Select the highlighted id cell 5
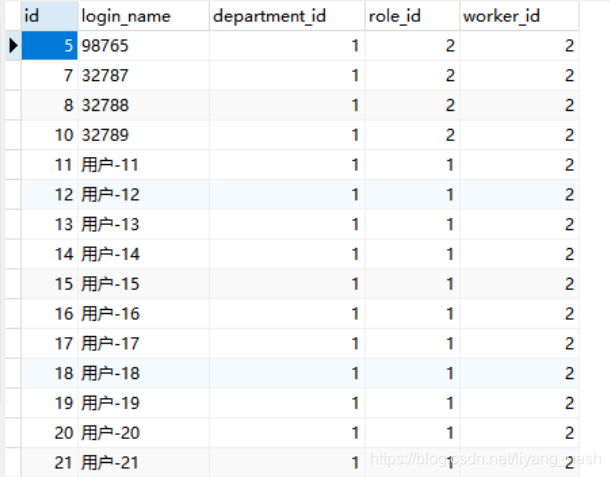This screenshot has height=477, width=610. [49, 46]
